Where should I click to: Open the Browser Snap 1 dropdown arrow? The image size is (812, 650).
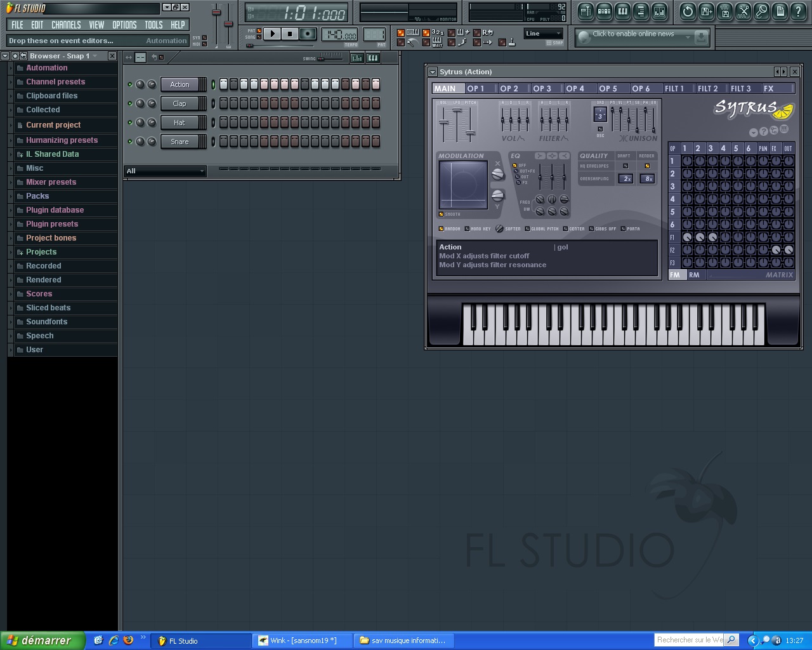(x=95, y=56)
